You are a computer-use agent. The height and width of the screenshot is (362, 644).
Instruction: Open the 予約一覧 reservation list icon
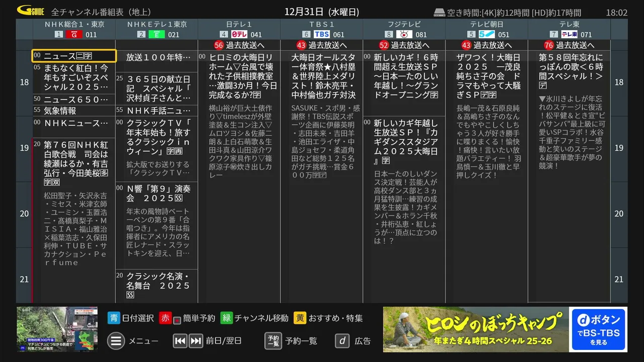tap(273, 341)
